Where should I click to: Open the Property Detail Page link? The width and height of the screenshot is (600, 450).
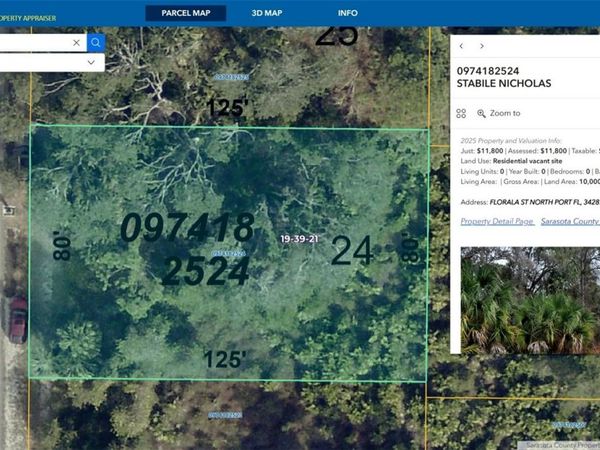(496, 221)
